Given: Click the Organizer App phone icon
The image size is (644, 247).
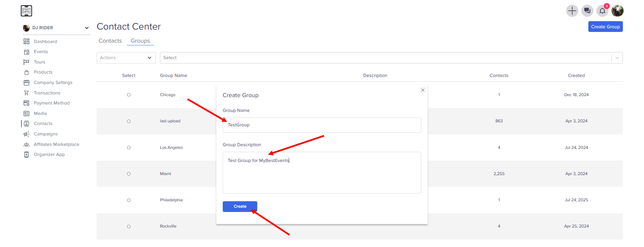Looking at the screenshot, I should [x=26, y=155].
